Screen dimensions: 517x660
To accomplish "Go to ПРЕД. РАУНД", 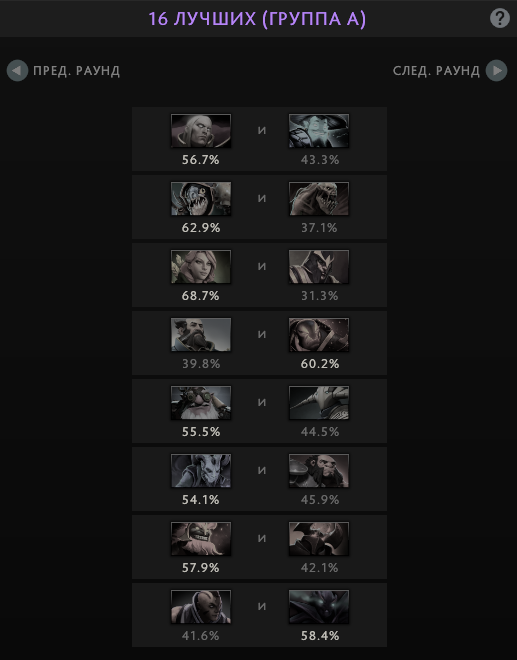I will pyautogui.click(x=77, y=71).
